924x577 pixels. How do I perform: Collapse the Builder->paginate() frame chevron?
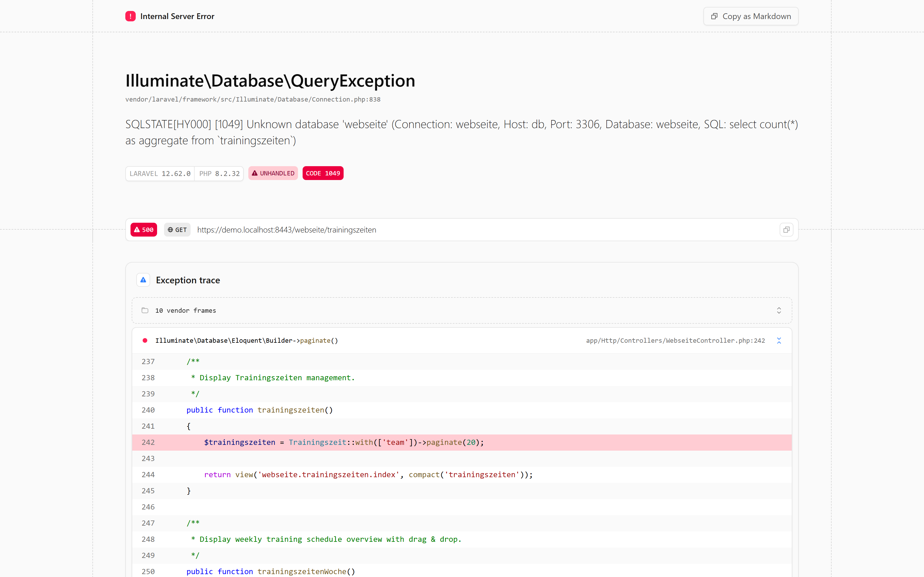click(x=779, y=340)
